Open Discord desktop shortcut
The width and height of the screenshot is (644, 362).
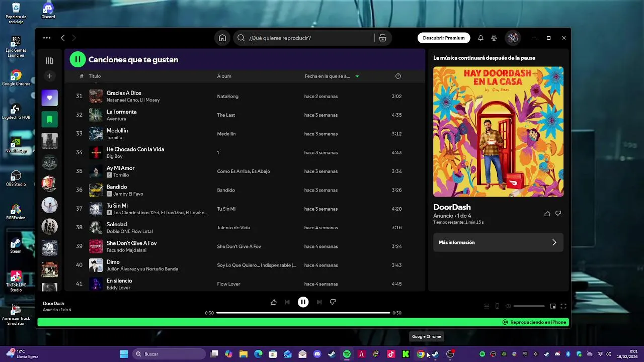48,11
